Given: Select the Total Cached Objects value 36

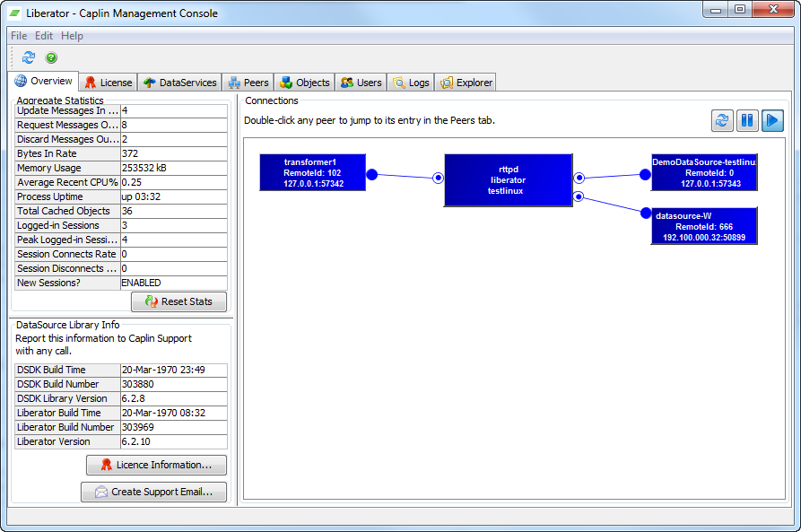Looking at the screenshot, I should coord(174,211).
